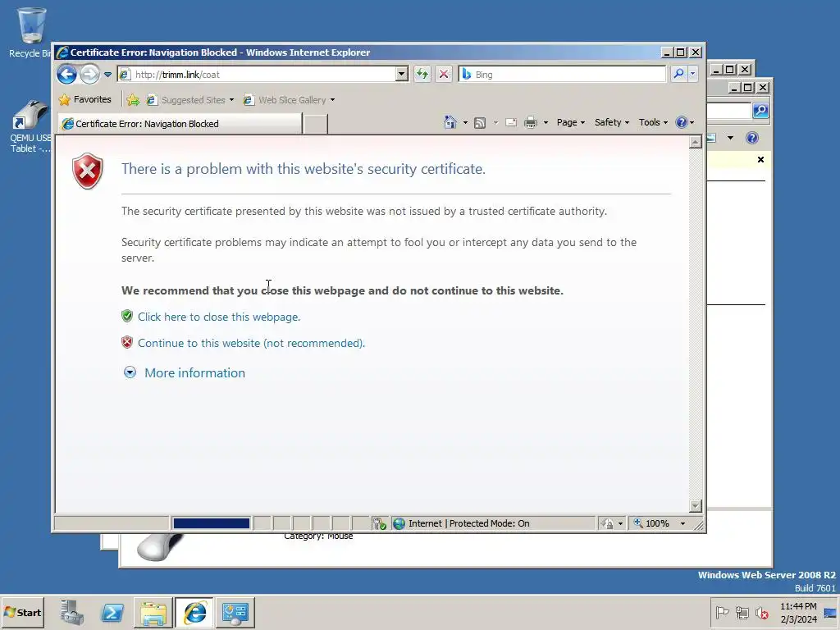Click the Action Center flag tray icon
Viewport: 840px width, 630px height.
pos(722,612)
